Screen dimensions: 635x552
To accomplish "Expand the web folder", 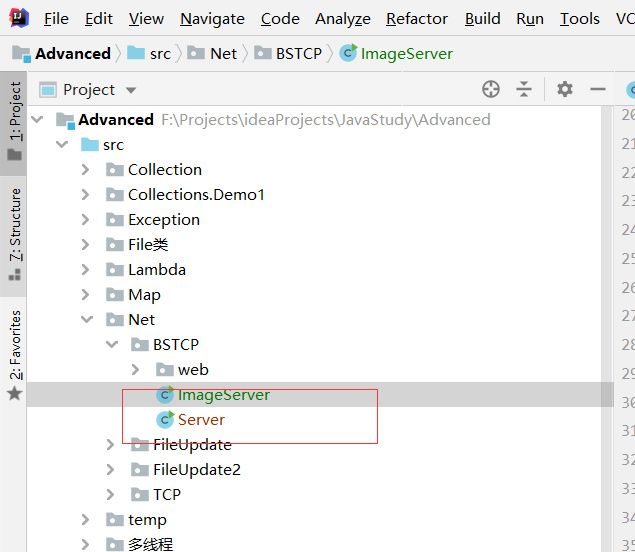I will (135, 370).
